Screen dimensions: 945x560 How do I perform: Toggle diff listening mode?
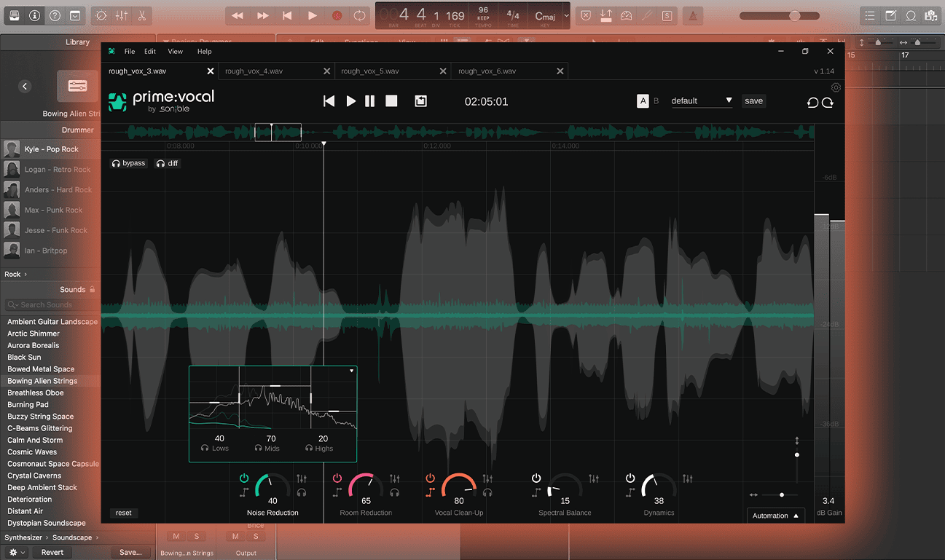(167, 163)
